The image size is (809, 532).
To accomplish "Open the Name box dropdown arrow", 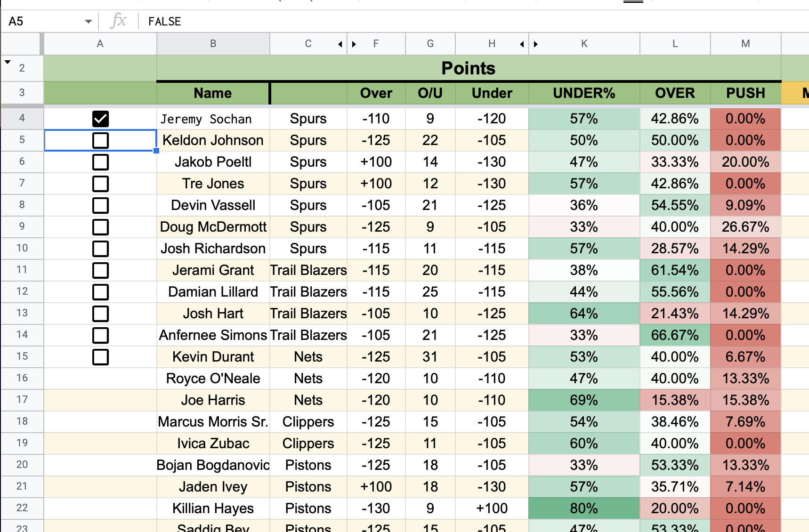I will (88, 21).
